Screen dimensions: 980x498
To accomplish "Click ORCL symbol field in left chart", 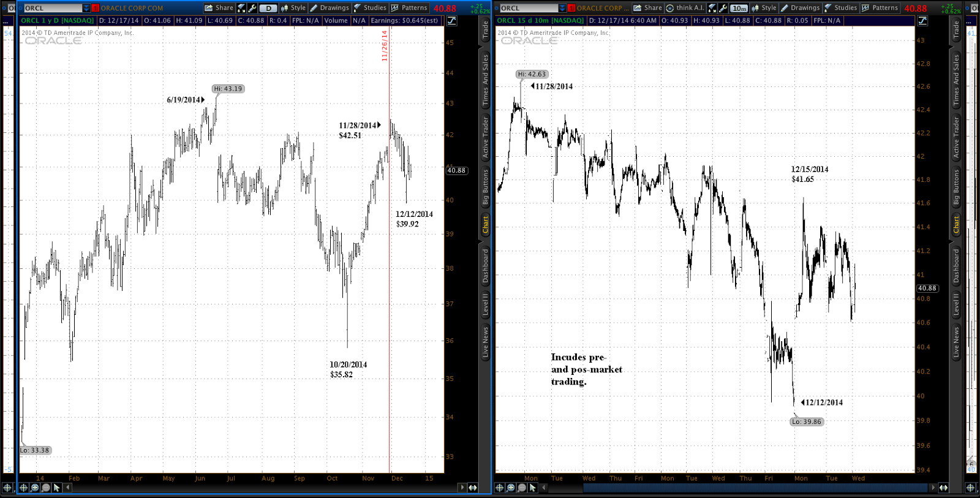I will click(52, 8).
